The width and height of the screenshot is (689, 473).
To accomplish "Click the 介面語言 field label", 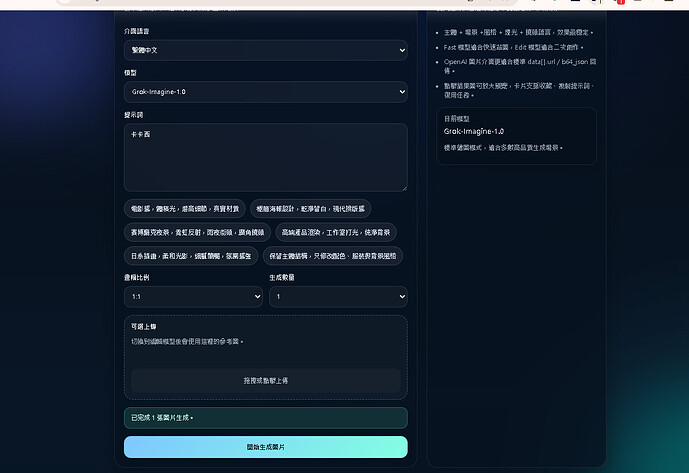I will click(x=137, y=31).
